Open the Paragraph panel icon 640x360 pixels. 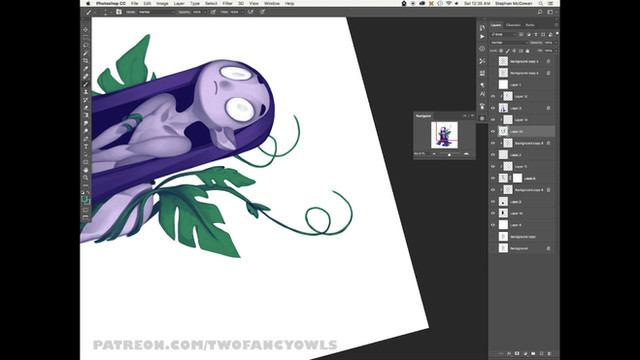(x=482, y=85)
